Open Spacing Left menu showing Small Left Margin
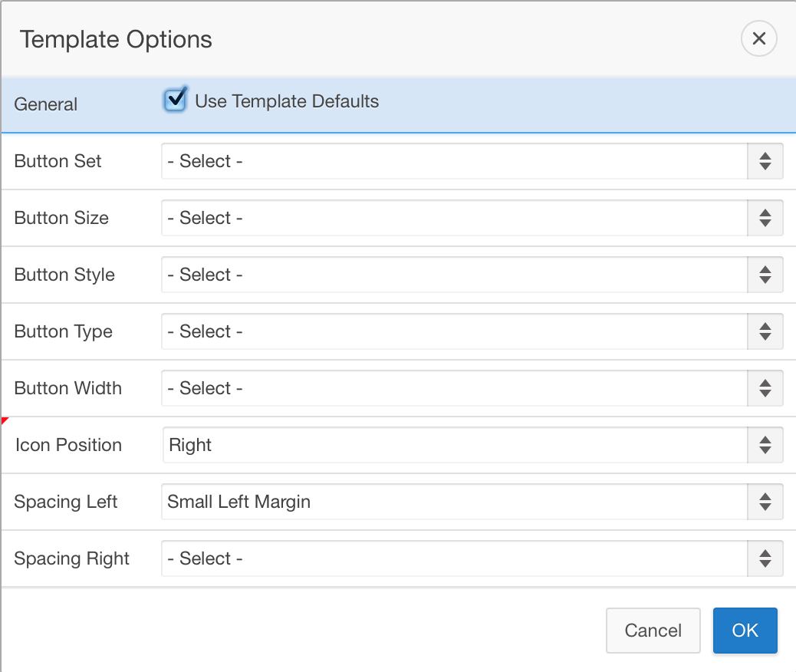 coord(454,502)
